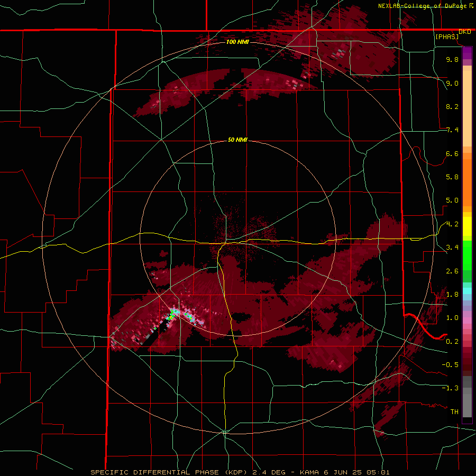Click the 4.2 scale value
Viewport: 476px width, 476px height.
(x=452, y=224)
